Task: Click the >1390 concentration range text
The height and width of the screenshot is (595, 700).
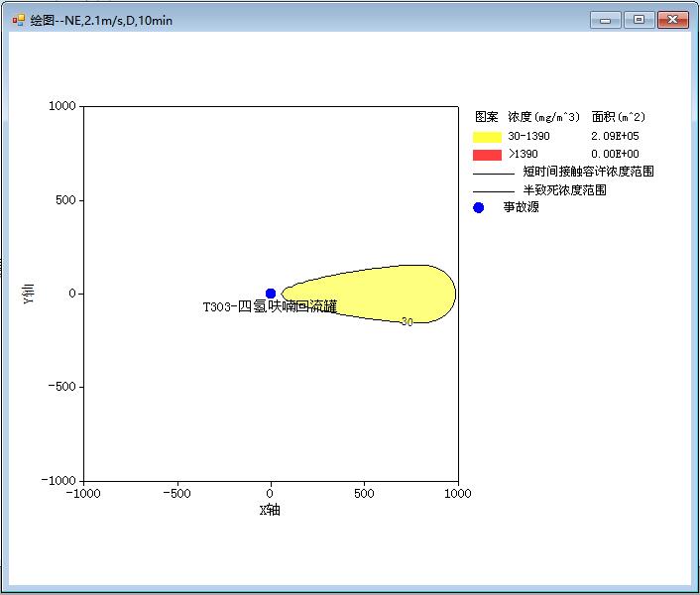Action: click(x=523, y=154)
